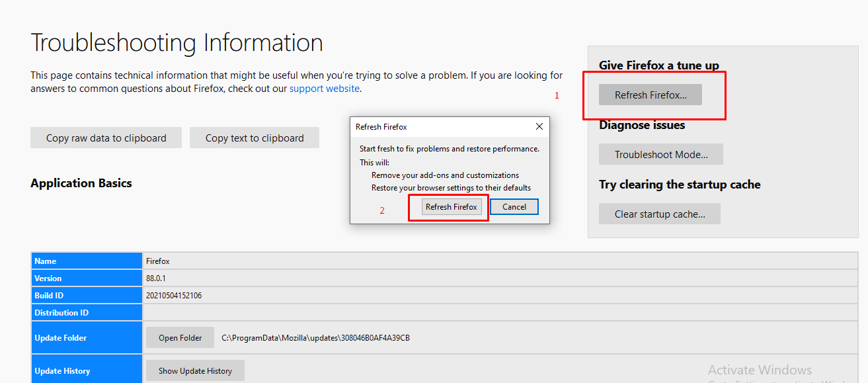868x383 pixels.
Task: Open Troubleshoot Mode...
Action: click(660, 155)
